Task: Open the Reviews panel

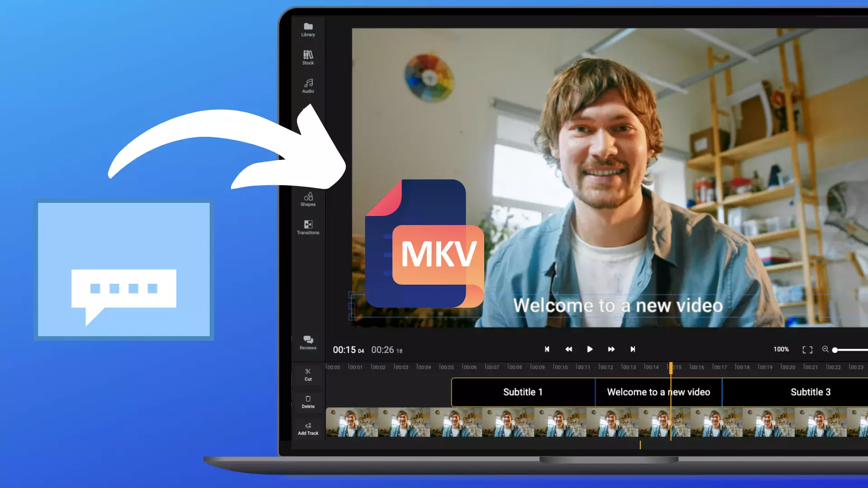Action: [x=308, y=342]
